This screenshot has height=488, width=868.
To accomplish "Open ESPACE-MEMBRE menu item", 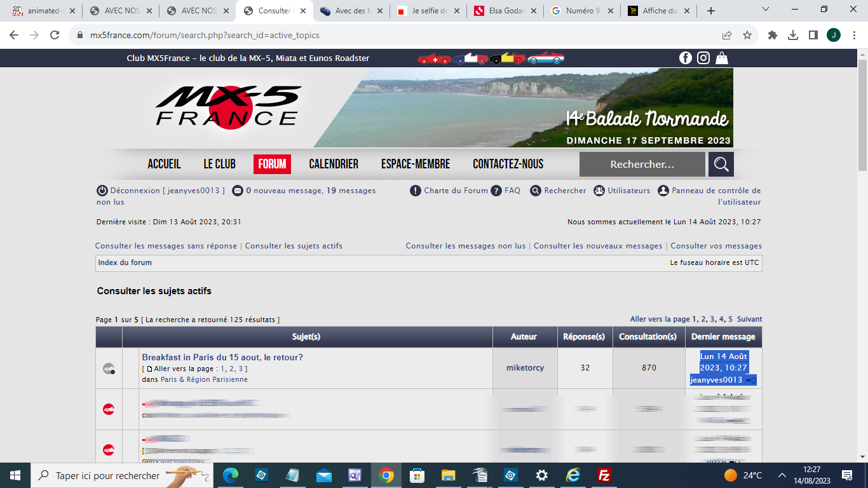I will tap(416, 164).
